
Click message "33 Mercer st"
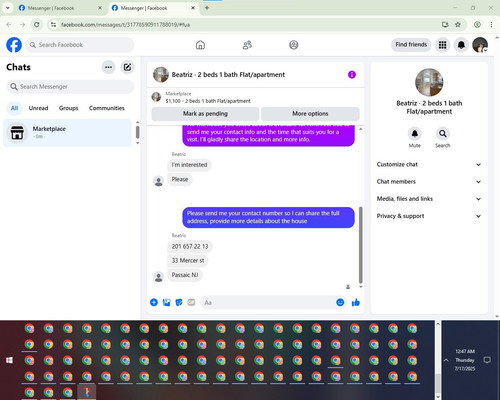188,260
